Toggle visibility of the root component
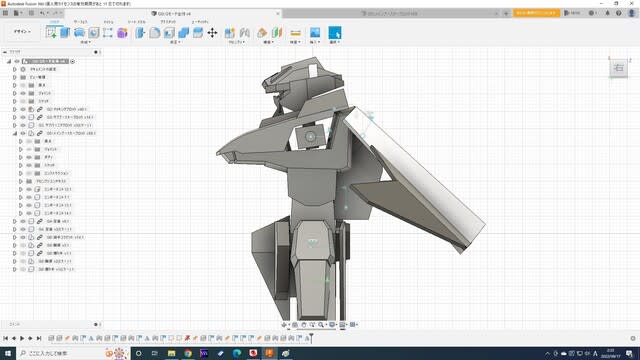 (17, 61)
